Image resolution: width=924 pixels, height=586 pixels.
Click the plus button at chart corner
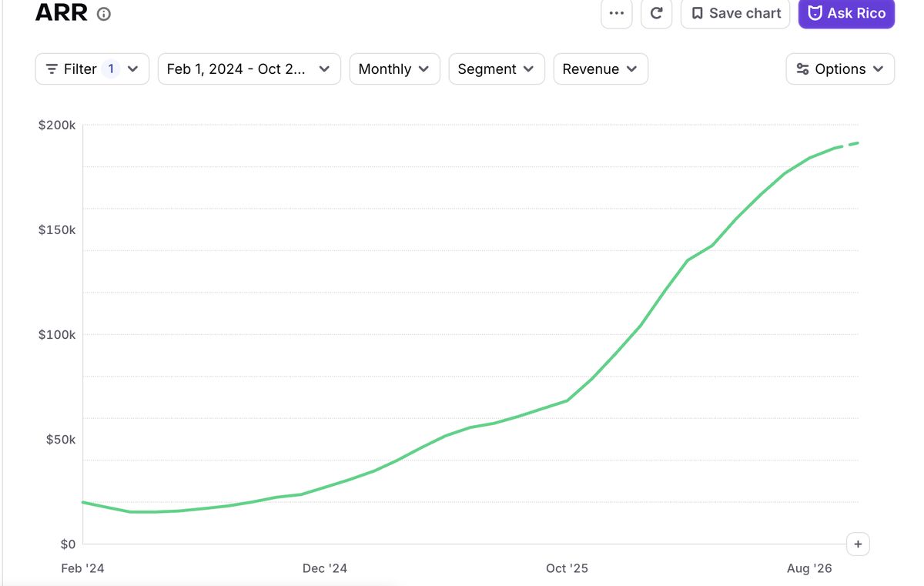[858, 544]
